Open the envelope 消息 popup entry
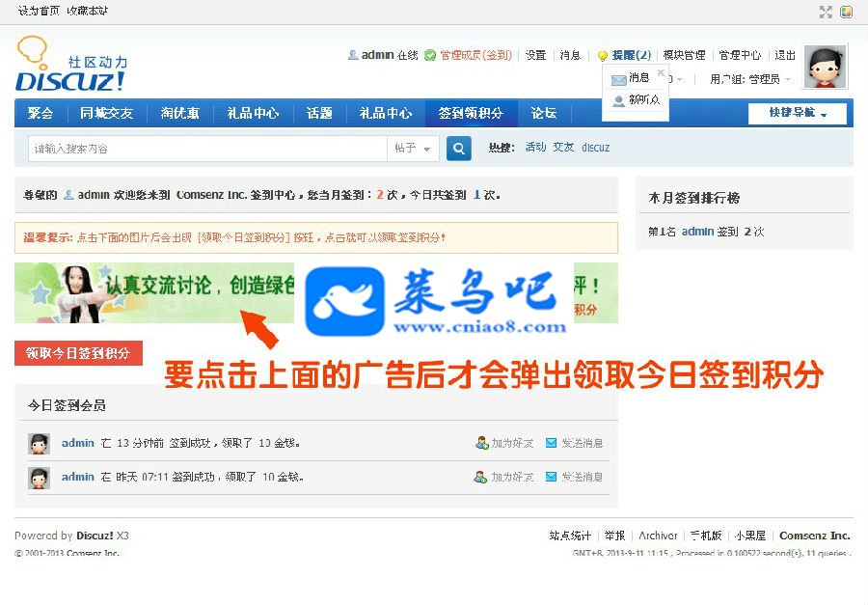 tap(631, 79)
